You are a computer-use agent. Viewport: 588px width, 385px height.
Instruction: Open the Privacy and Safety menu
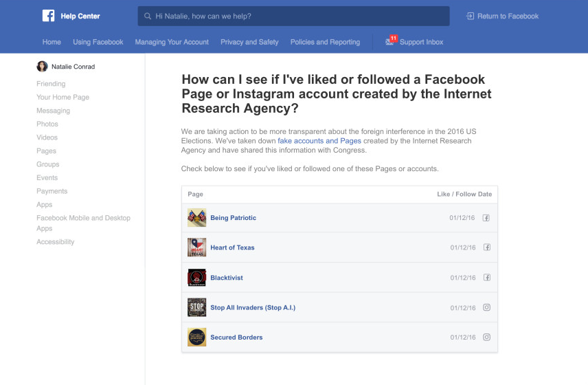[249, 42]
